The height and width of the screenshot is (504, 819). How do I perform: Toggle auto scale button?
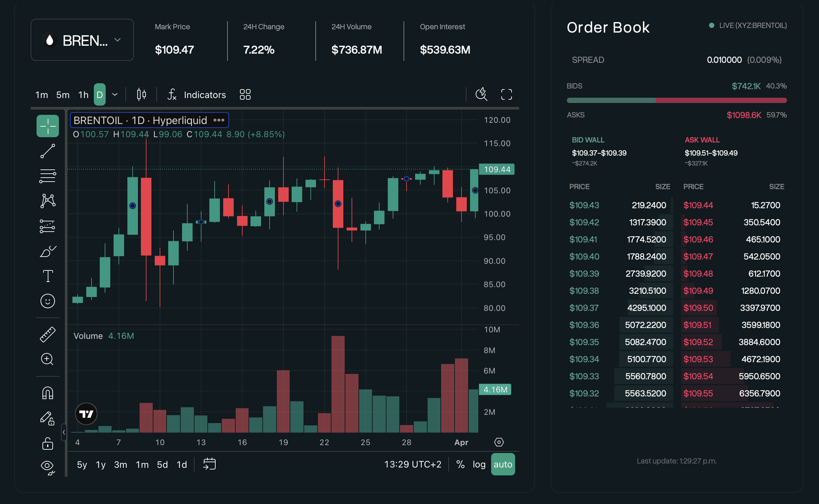(x=503, y=464)
